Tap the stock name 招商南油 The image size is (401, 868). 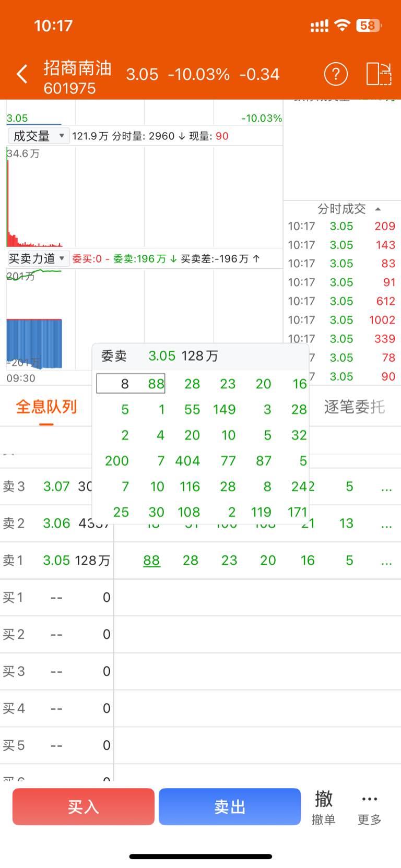click(x=77, y=68)
